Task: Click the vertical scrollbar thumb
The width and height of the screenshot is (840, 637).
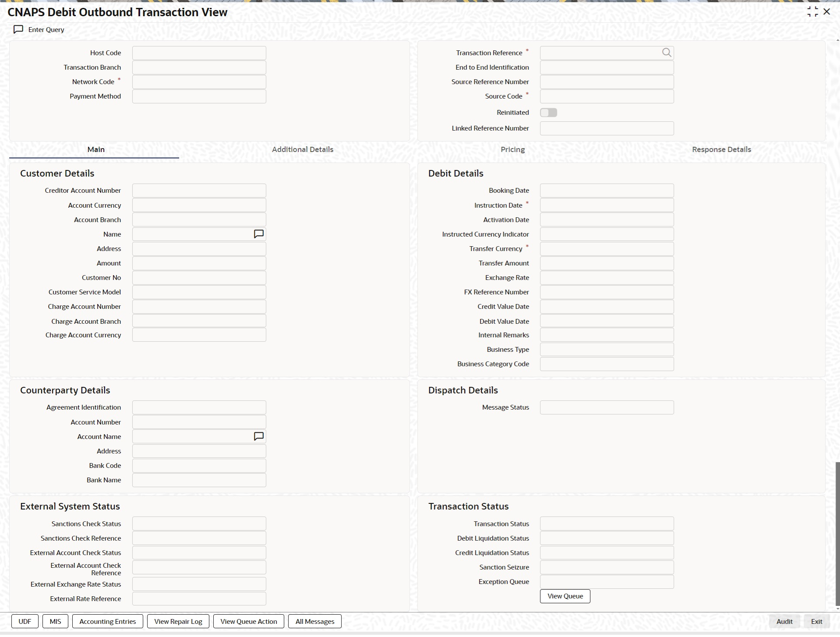Action: 837,534
